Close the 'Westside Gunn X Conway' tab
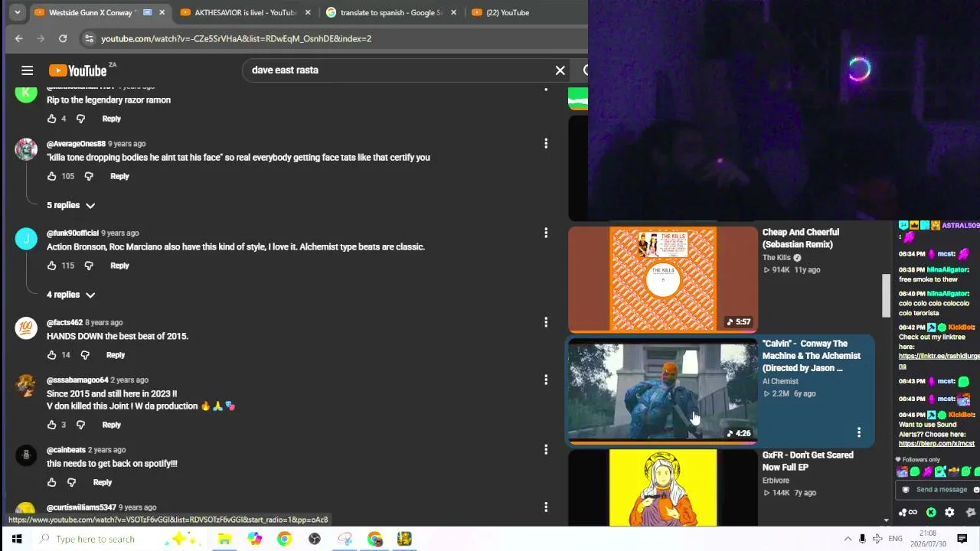Screen dimensions: 980x551 point(162,12)
